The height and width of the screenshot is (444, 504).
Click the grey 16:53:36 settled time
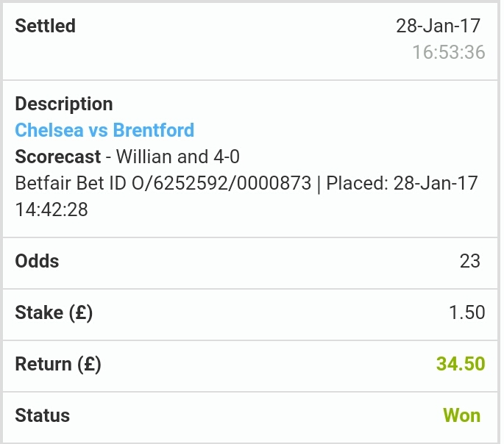[448, 52]
